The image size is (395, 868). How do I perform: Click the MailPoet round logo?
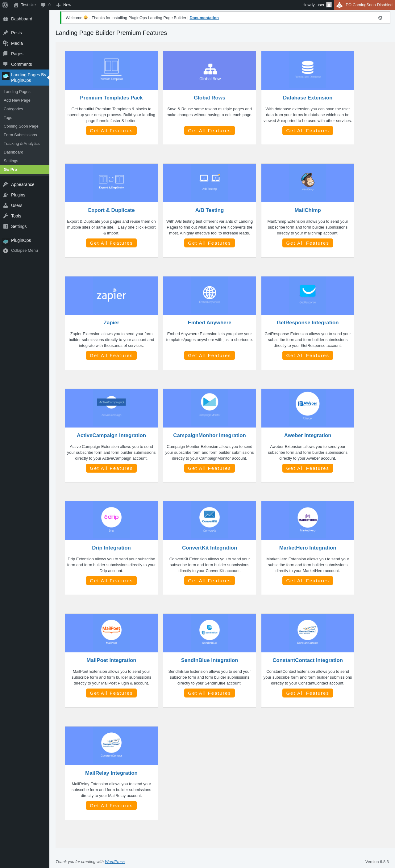click(x=111, y=630)
